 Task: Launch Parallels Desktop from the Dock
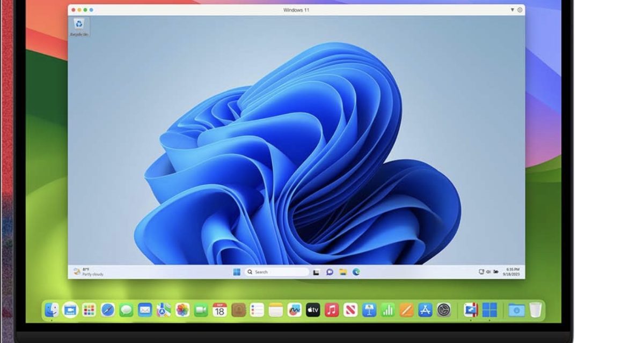tap(471, 310)
